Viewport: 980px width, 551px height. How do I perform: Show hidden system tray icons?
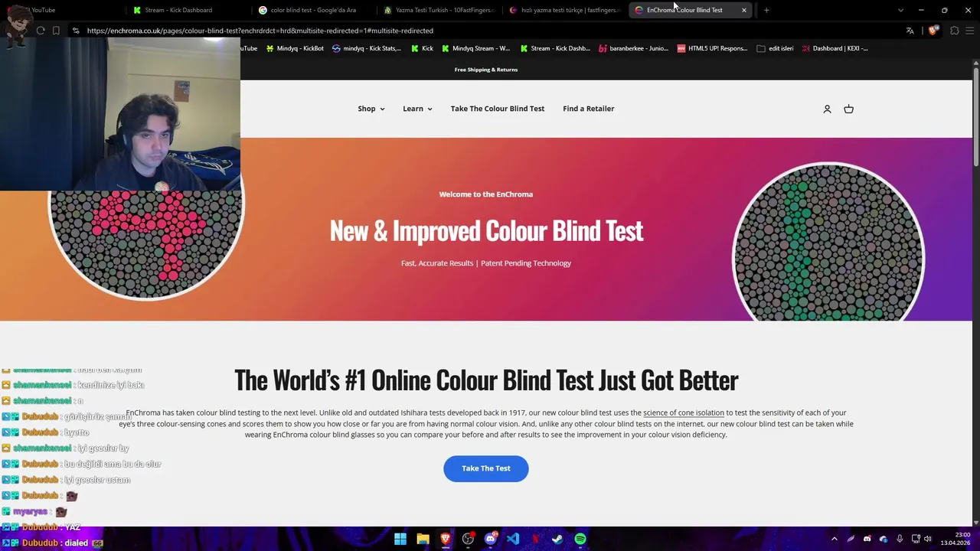(x=835, y=540)
